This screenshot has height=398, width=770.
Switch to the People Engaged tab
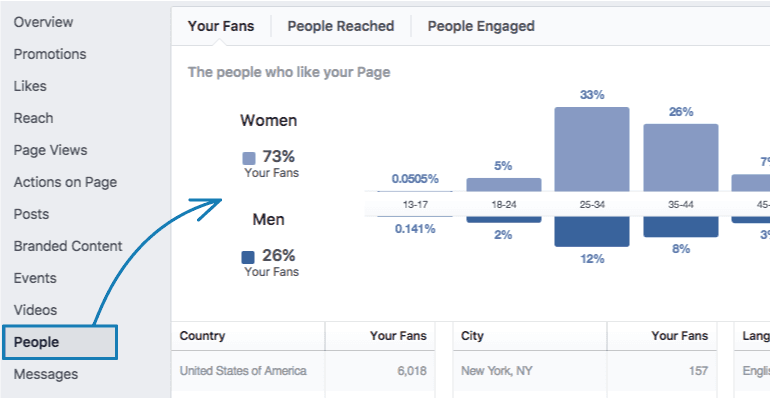(x=481, y=26)
